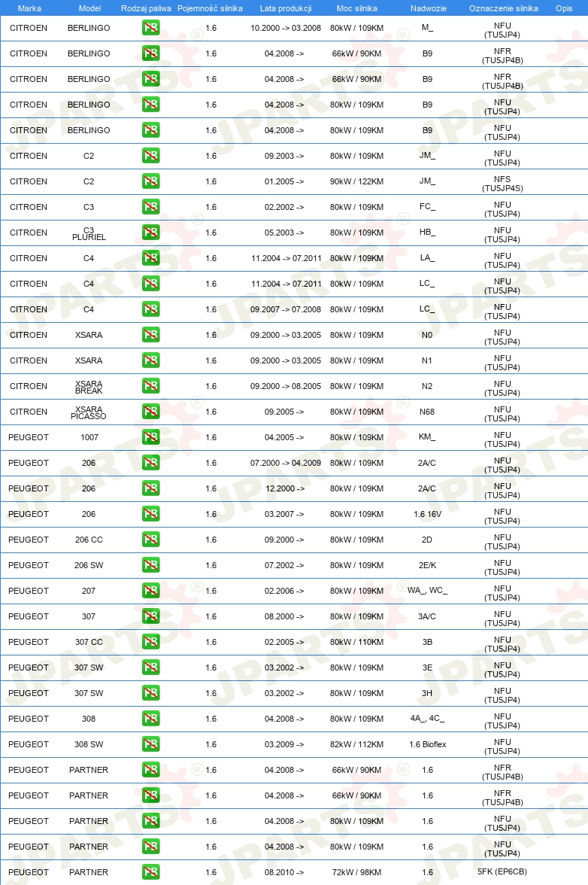The height and width of the screenshot is (885, 588).
Task: Select the HB_ body code
Action: click(x=427, y=233)
